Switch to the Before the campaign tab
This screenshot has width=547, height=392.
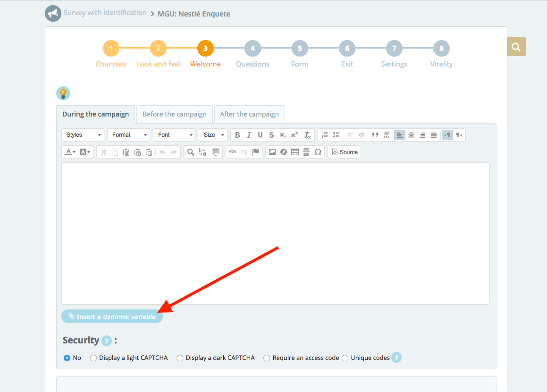click(174, 114)
